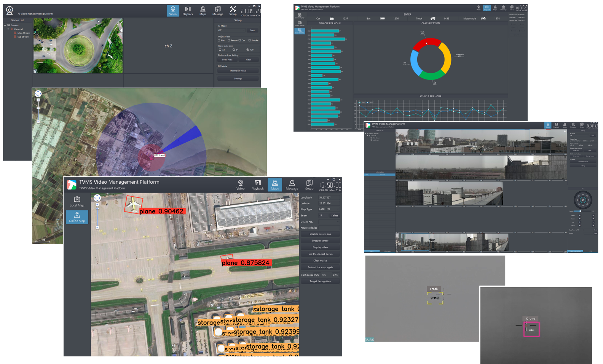Open AI Mode dropdown in AI video platform
This screenshot has width=603, height=364.
tap(231, 30)
